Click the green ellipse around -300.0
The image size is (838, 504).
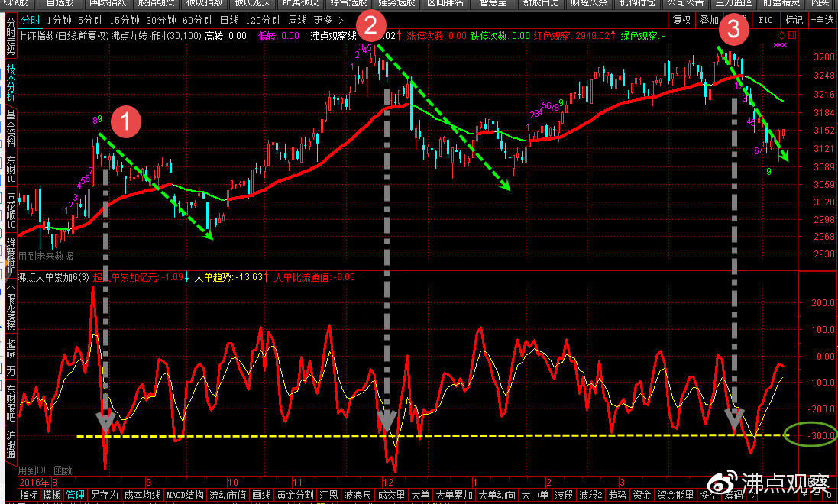click(x=810, y=435)
